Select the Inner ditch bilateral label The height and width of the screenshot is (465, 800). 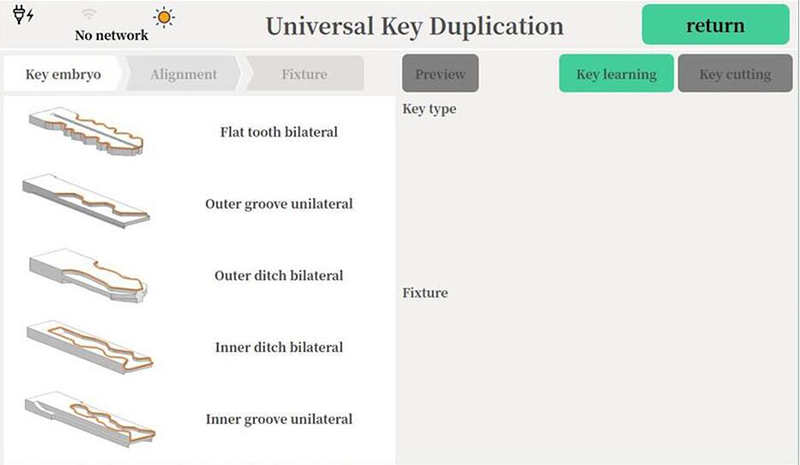coord(279,348)
